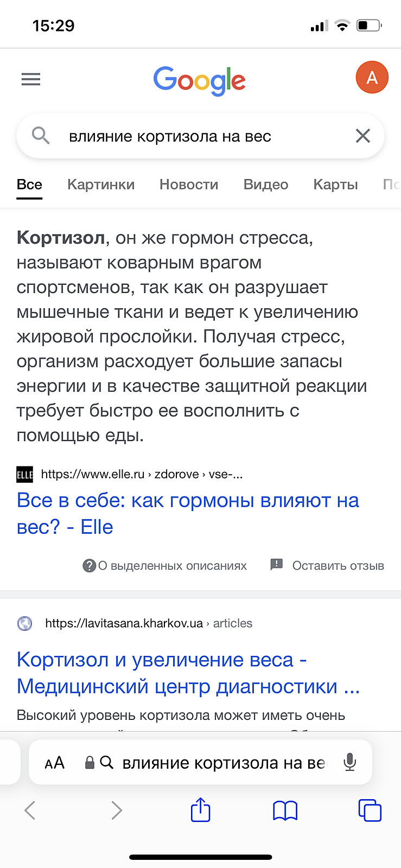The height and width of the screenshot is (868, 401).
Task: Open Elle article about hormones and weight
Action: pyautogui.click(x=188, y=513)
